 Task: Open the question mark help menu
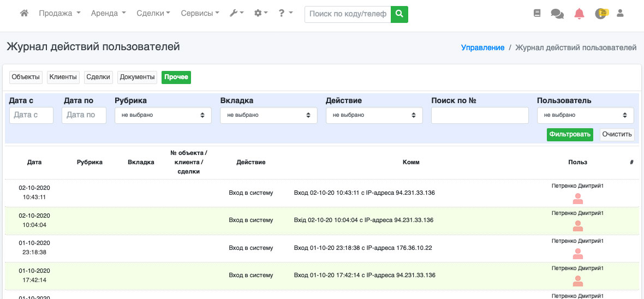coord(285,14)
